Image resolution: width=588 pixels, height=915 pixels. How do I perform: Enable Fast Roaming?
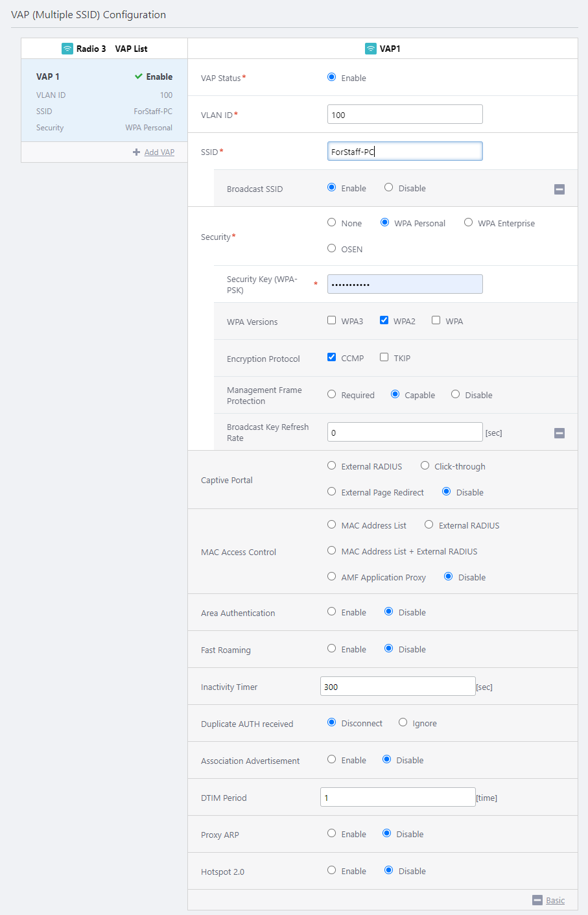tap(332, 648)
